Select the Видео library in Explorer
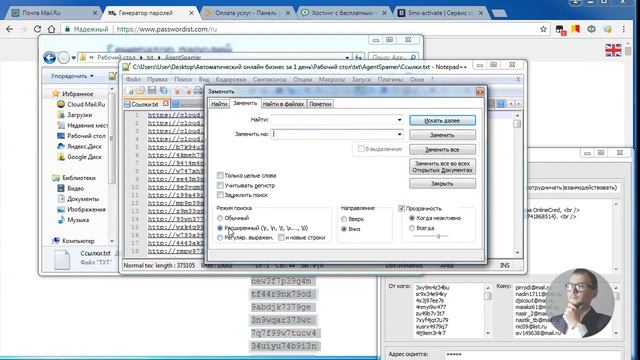This screenshot has height=360, width=640. (70, 189)
